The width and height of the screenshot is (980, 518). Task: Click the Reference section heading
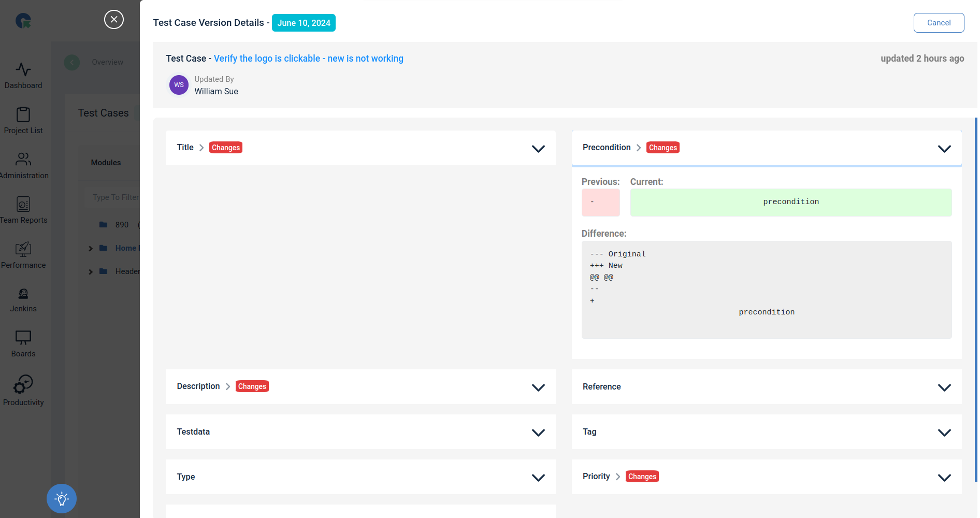click(x=601, y=387)
